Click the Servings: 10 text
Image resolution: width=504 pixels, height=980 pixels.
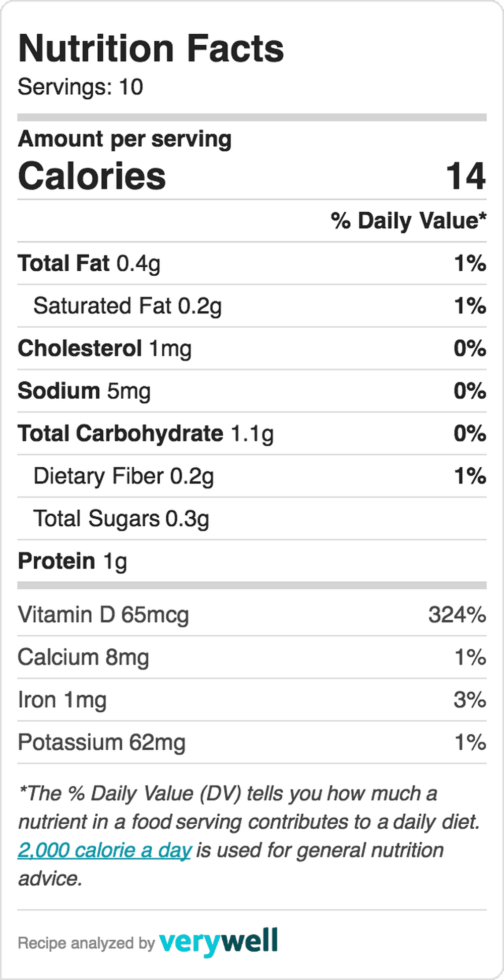click(x=81, y=87)
